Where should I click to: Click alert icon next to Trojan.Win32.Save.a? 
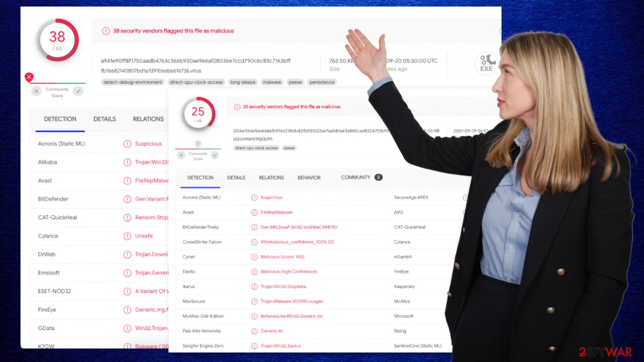(255, 346)
